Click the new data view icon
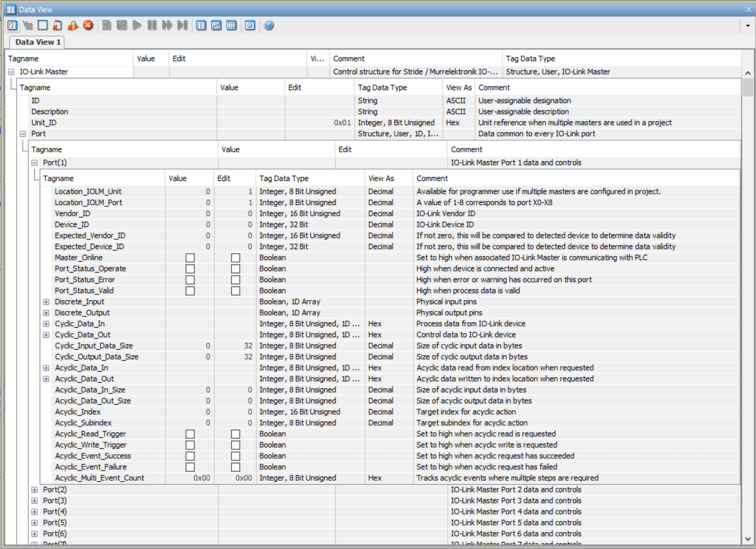This screenshot has height=549, width=756. (x=12, y=26)
